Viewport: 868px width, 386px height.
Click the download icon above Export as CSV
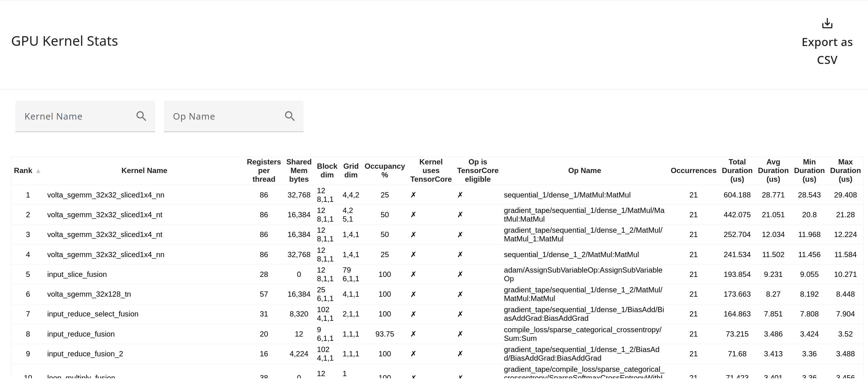click(827, 23)
